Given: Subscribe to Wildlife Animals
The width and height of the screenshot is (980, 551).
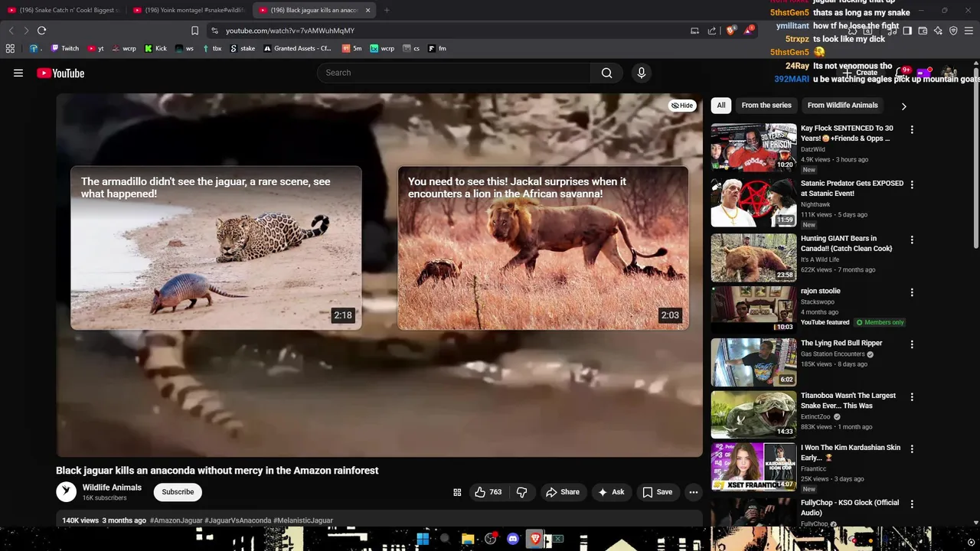Looking at the screenshot, I should pyautogui.click(x=178, y=492).
